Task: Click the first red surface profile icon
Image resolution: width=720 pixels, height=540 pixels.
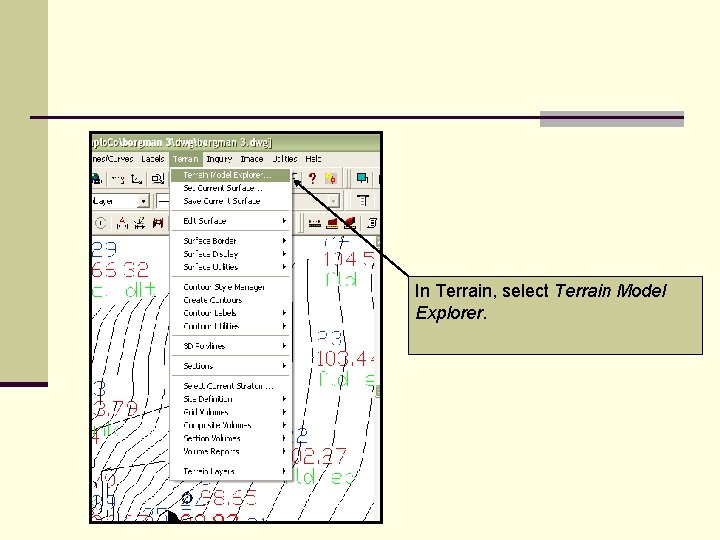Action: tap(332, 224)
